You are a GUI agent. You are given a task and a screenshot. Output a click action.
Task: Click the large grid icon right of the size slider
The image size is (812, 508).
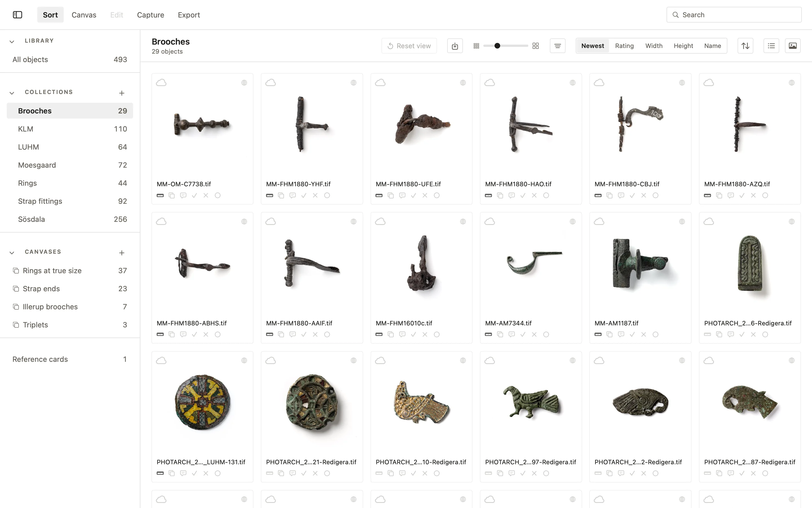[535, 46]
